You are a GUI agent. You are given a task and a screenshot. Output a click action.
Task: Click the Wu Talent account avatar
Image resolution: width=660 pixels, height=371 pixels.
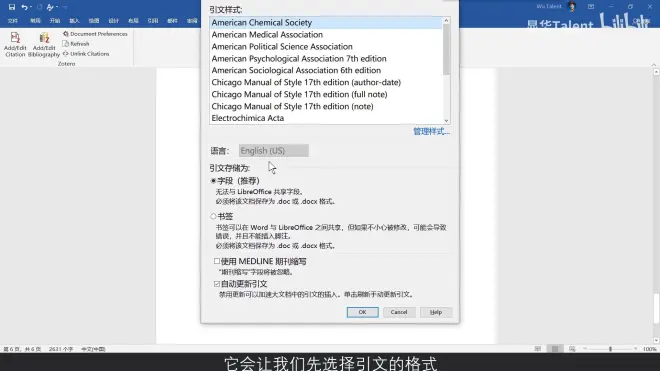[x=572, y=6]
